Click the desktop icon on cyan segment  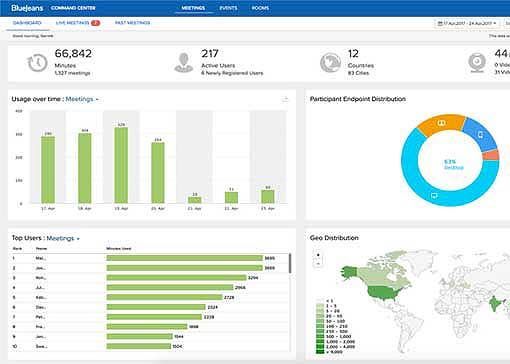click(434, 196)
